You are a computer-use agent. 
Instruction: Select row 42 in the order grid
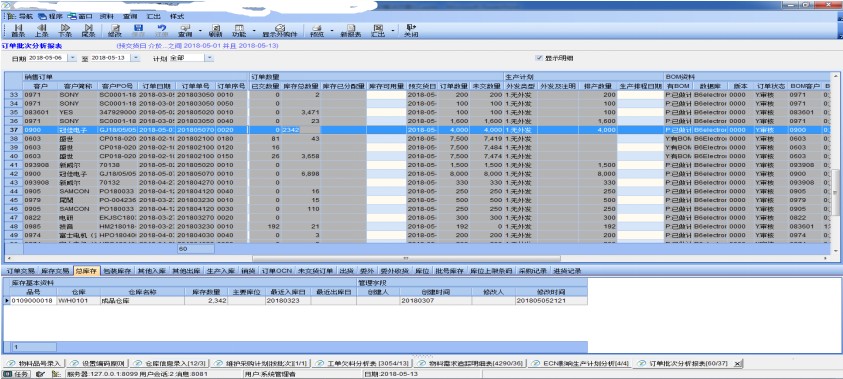pos(417,174)
